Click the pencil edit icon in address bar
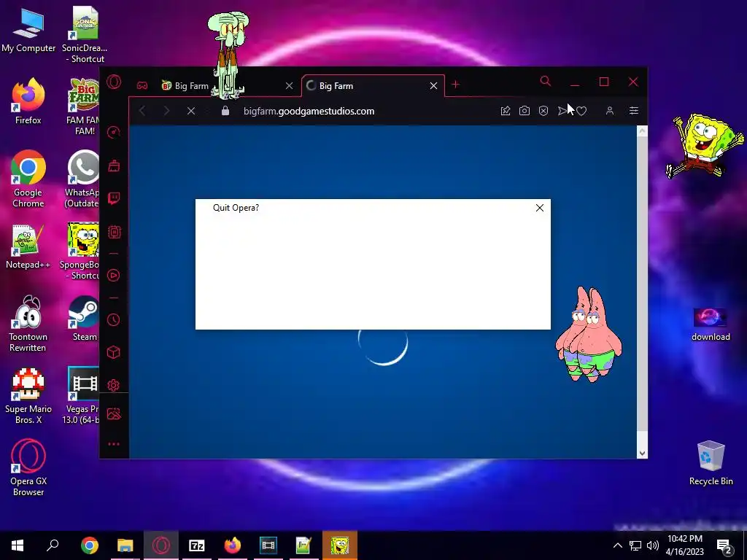 pos(506,111)
